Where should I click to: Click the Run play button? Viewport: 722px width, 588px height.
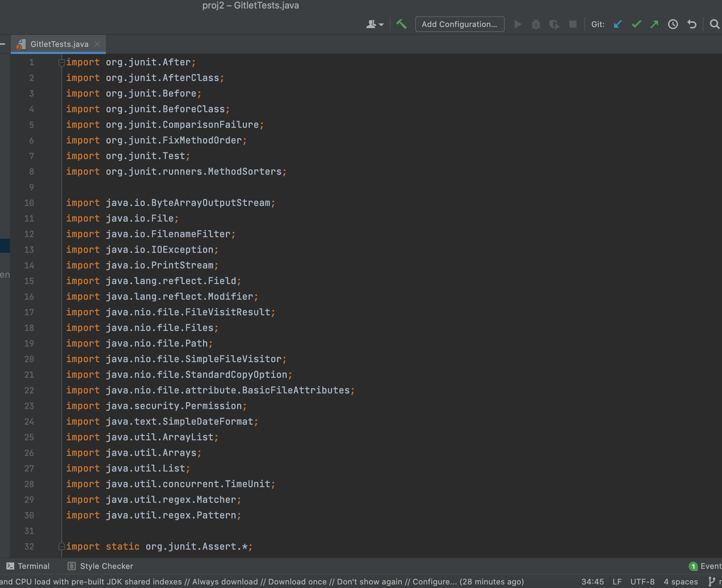[518, 24]
